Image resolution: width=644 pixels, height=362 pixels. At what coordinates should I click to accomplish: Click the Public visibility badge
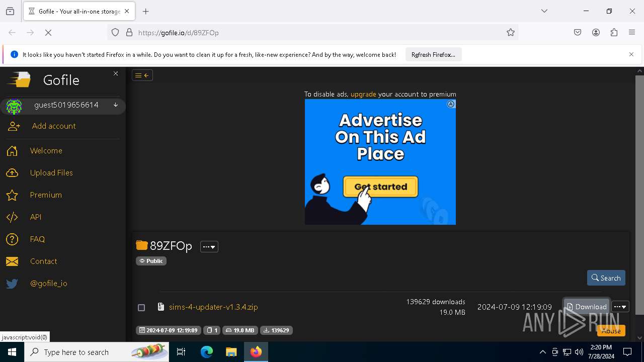151,261
